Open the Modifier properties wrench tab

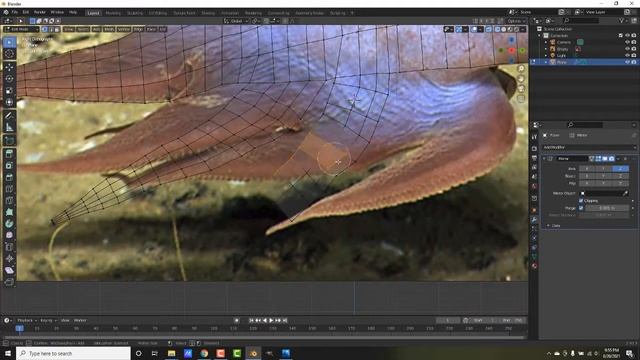click(534, 220)
